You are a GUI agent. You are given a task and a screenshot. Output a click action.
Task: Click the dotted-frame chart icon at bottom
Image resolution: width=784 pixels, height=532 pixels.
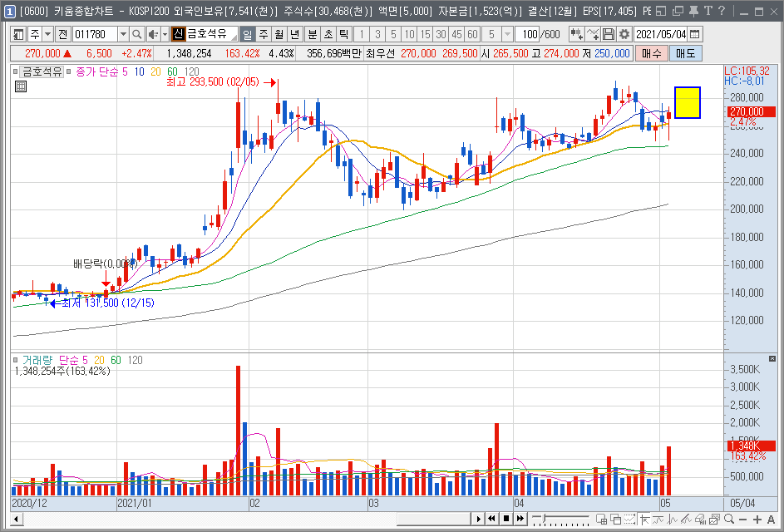click(x=629, y=519)
